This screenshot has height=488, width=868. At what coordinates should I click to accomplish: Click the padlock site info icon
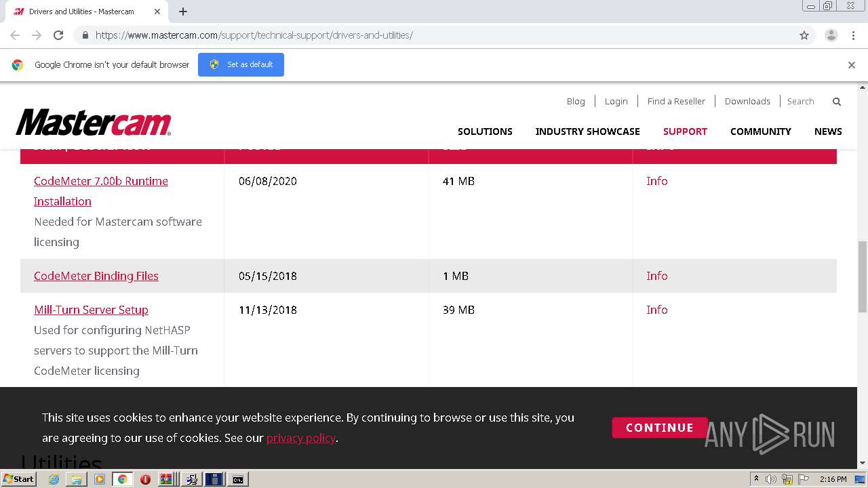click(x=85, y=35)
